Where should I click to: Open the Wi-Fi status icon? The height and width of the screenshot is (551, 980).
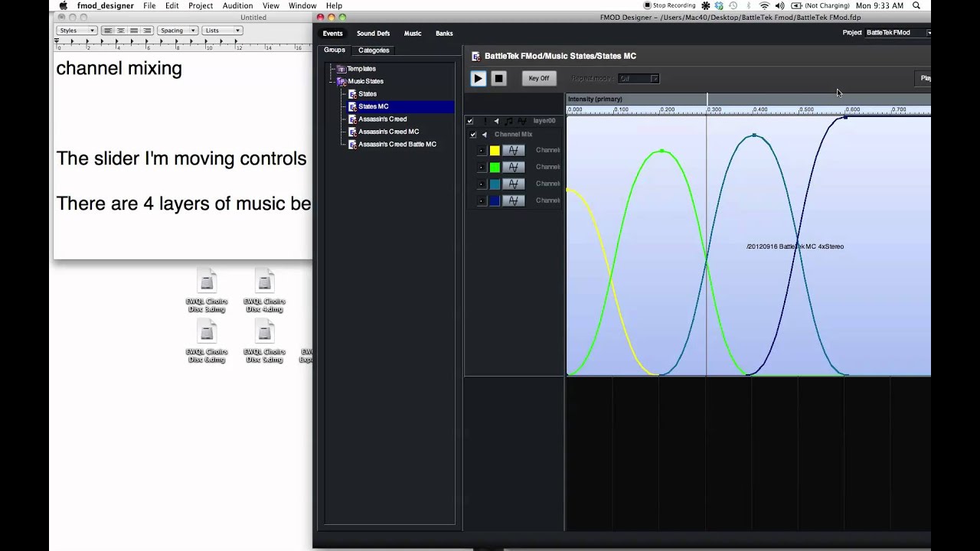pyautogui.click(x=763, y=5)
